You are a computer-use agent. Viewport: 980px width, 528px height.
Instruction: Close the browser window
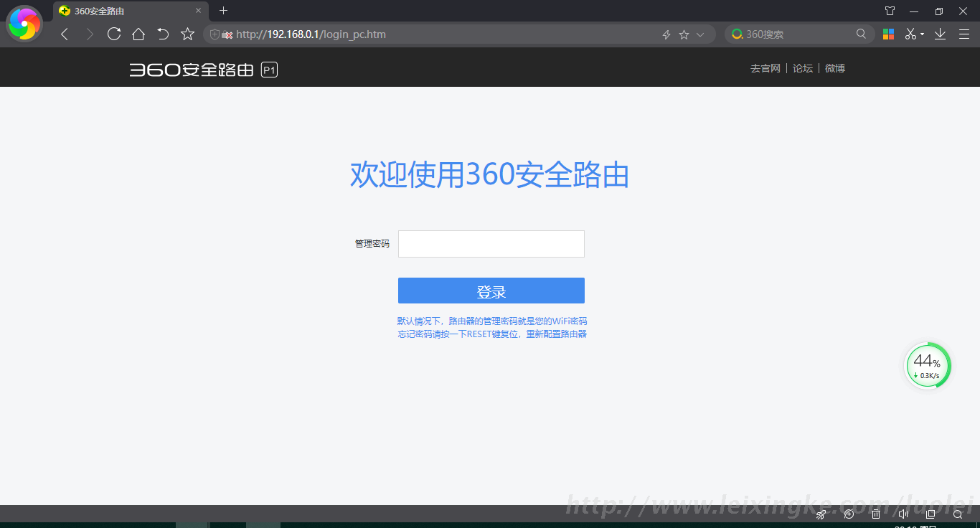pos(963,11)
